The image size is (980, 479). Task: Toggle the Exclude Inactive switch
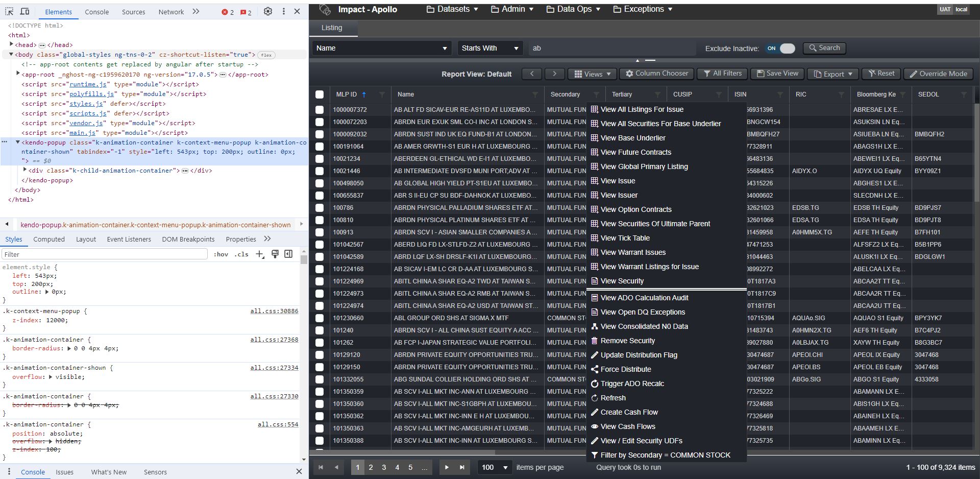(x=780, y=49)
